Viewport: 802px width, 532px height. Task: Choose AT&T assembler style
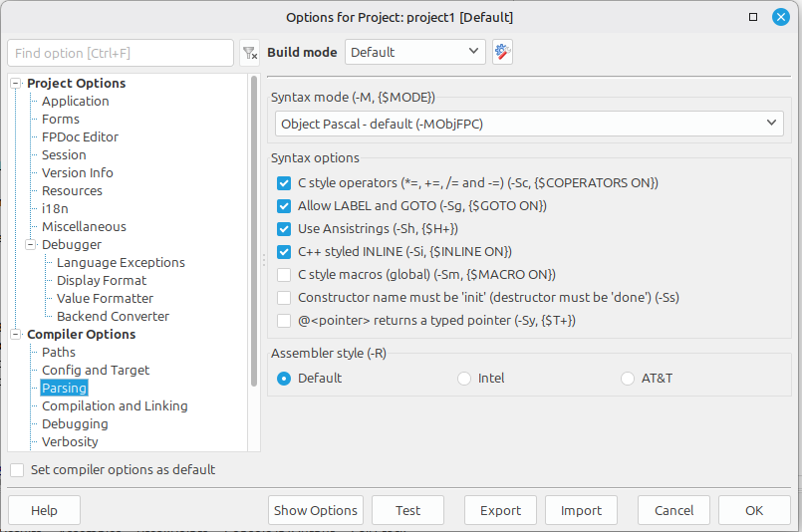[628, 379]
